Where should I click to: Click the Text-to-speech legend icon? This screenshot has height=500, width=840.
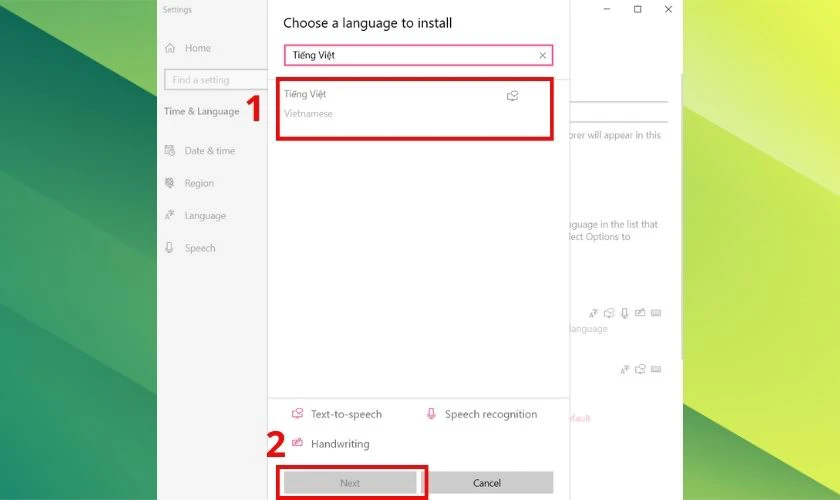297,414
